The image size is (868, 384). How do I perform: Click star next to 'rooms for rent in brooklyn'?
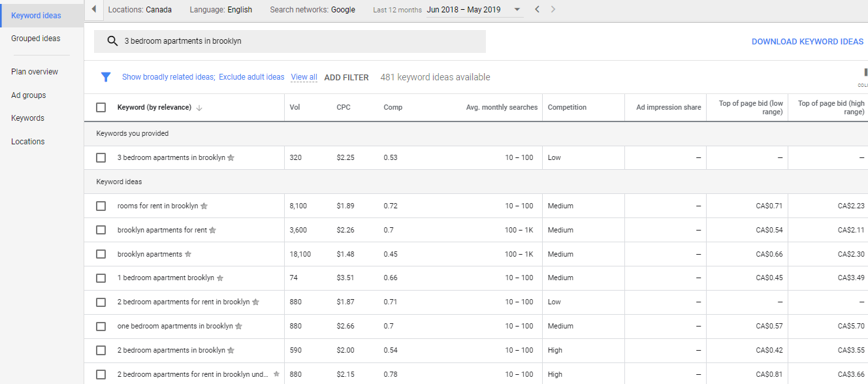click(204, 206)
